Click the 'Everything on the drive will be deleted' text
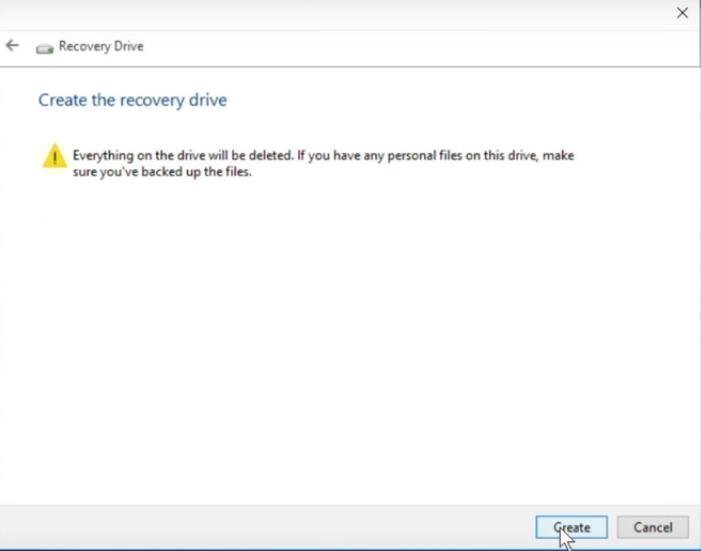Screen dimensions: 701x551 pos(183,155)
